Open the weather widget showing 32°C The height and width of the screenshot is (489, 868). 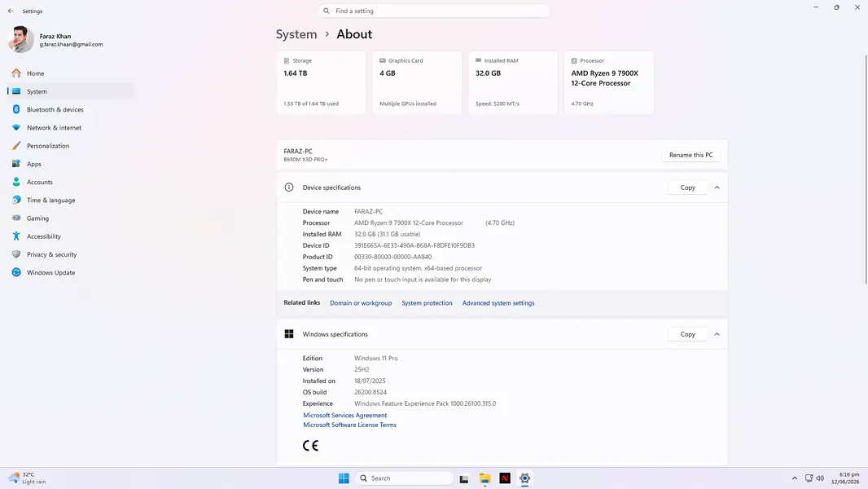[x=27, y=478]
